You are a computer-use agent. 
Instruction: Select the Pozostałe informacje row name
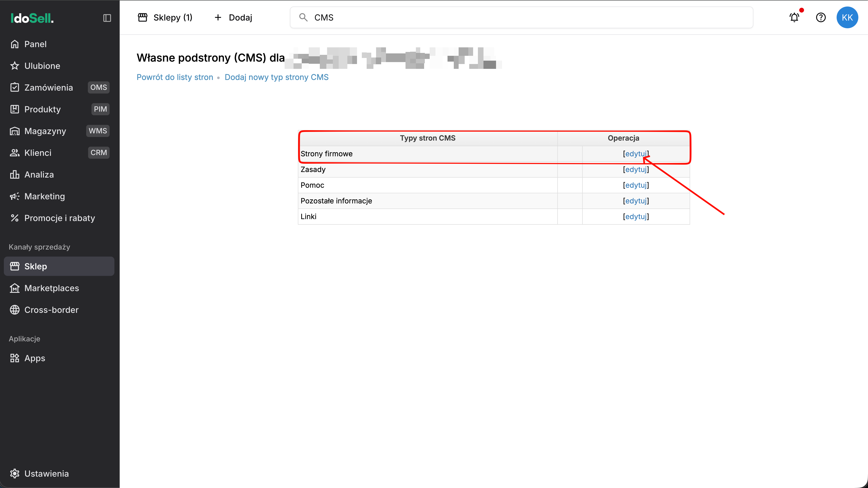click(x=336, y=201)
